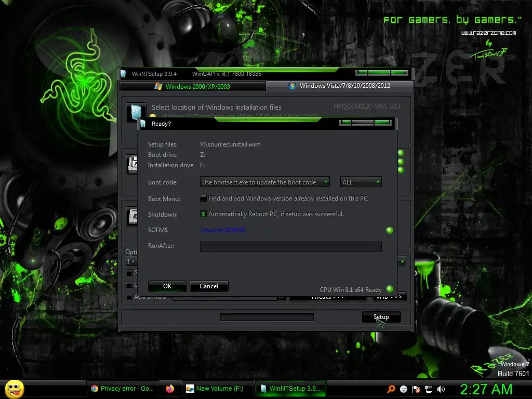Image resolution: width=532 pixels, height=399 pixels.
Task: Click the Y:\sources\install.wim path text
Action: pyautogui.click(x=230, y=144)
